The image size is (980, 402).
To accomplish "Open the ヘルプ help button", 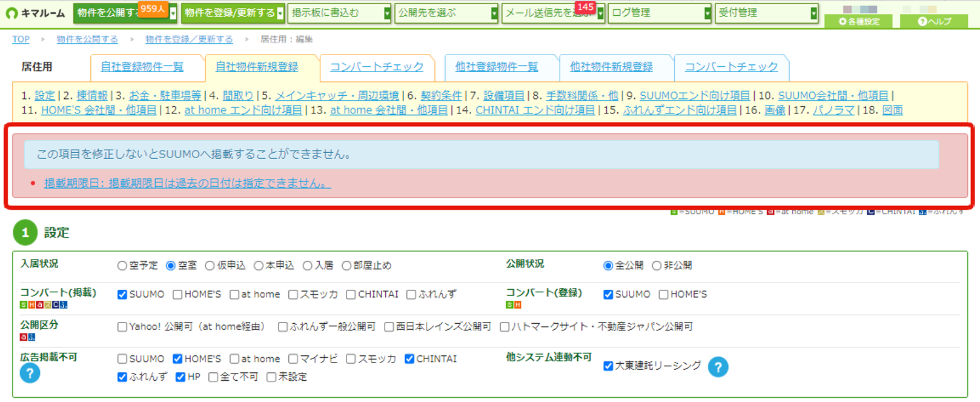I will point(935,21).
